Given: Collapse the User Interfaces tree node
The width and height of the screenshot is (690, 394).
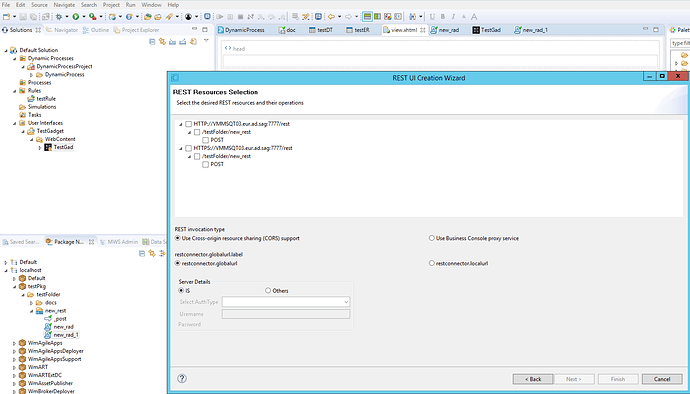Looking at the screenshot, I should coord(15,123).
